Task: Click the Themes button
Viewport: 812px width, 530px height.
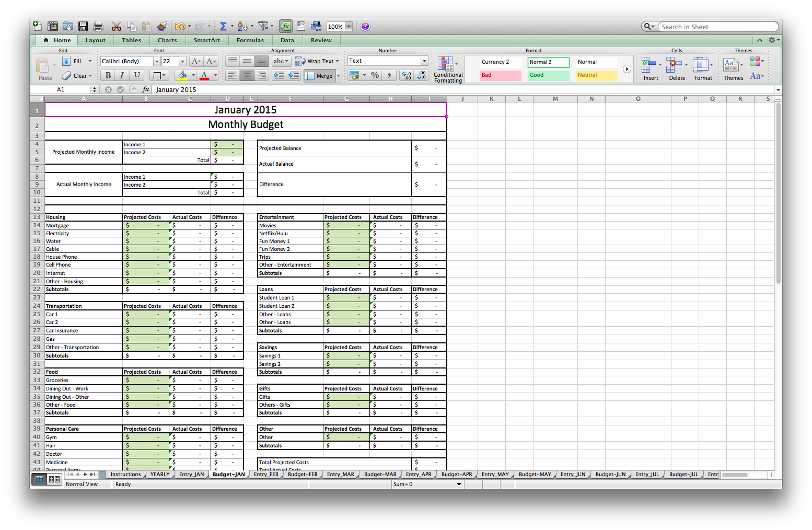Action: pos(733,69)
